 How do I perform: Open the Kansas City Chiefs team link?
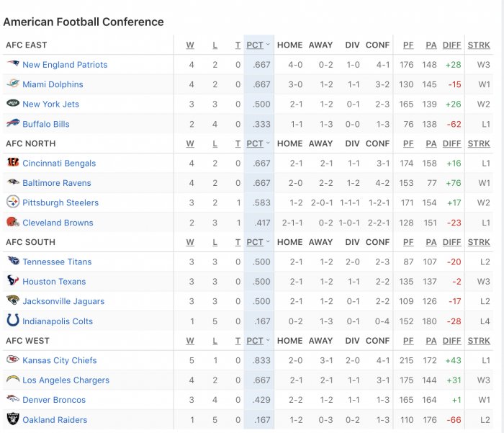coord(60,360)
